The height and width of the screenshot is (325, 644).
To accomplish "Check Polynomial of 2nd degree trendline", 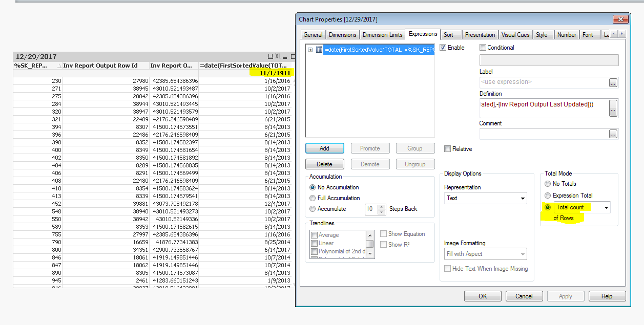I will [315, 251].
